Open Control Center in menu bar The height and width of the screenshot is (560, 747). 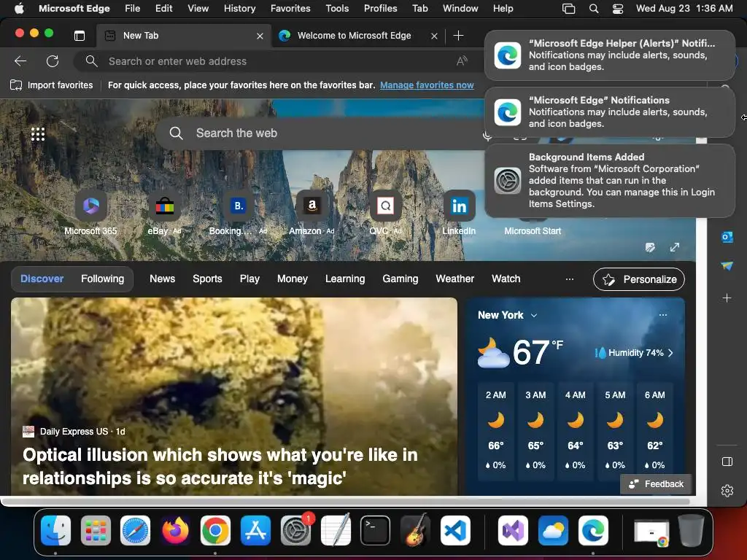tap(618, 9)
